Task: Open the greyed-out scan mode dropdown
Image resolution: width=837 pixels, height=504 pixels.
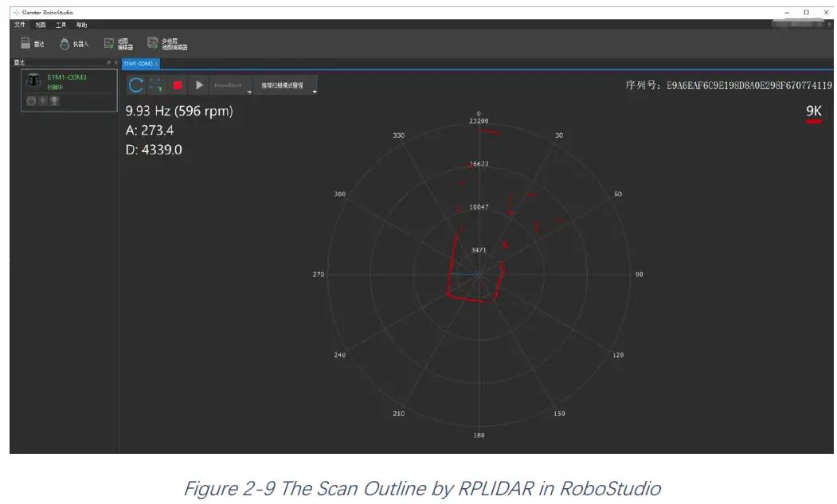Action: (x=231, y=85)
